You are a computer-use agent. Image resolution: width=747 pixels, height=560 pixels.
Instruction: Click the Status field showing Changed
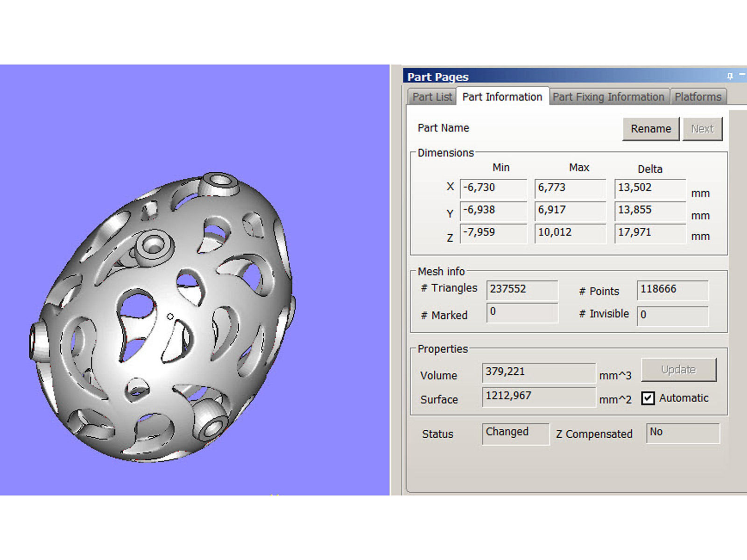click(515, 433)
